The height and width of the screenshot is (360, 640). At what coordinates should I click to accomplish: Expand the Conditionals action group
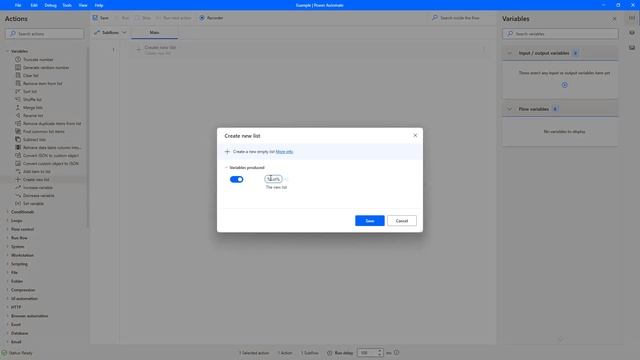point(7,212)
